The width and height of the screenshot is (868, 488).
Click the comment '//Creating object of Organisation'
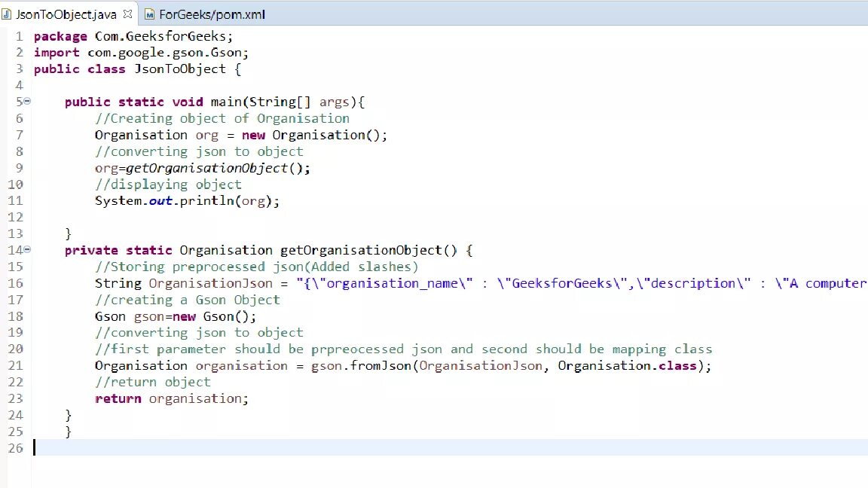click(222, 118)
